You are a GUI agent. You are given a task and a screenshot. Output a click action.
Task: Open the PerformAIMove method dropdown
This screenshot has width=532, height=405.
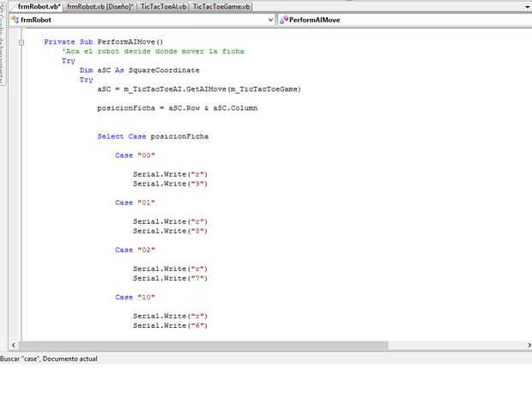pos(406,20)
